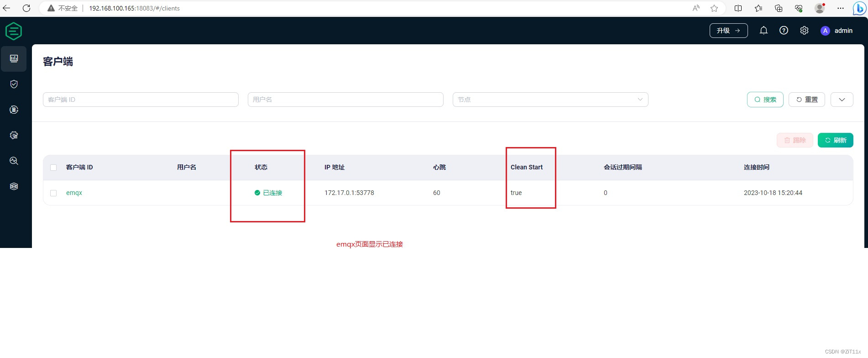The width and height of the screenshot is (868, 358).
Task: Expand more search filters chevron
Action: [842, 100]
